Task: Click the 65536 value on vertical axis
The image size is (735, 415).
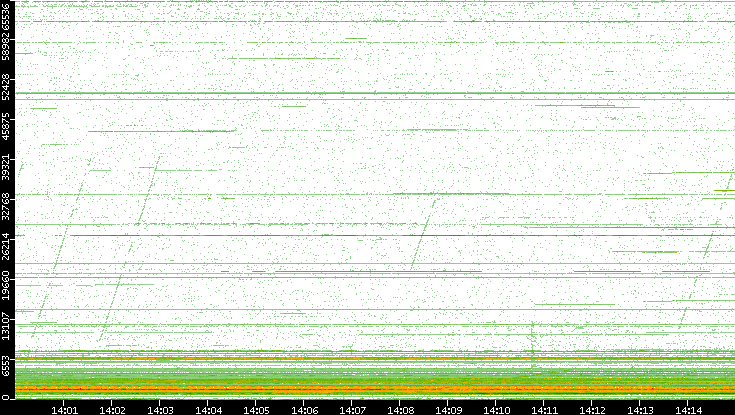Action: pyautogui.click(x=7, y=17)
